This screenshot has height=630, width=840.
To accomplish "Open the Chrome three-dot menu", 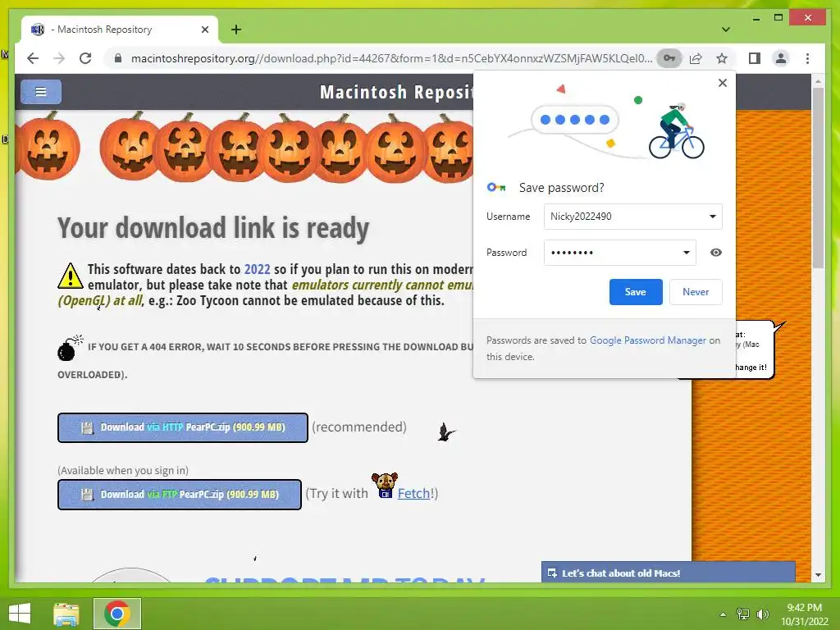I will tap(807, 58).
